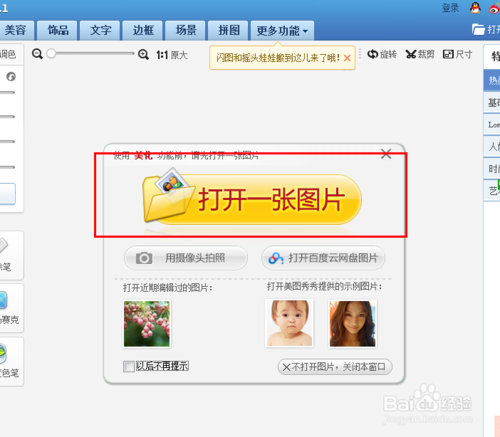This screenshot has width=500, height=437.
Task: Open the 美容 tab
Action: (16, 30)
